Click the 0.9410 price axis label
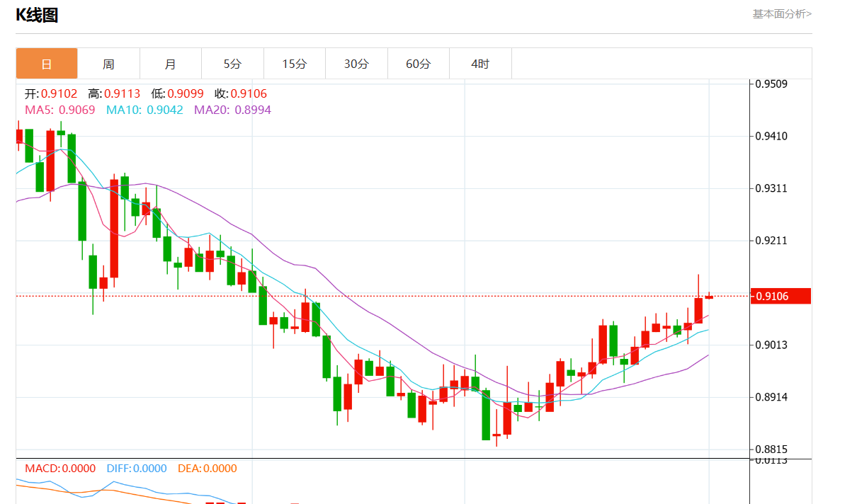This screenshot has height=504, width=857. coord(771,136)
